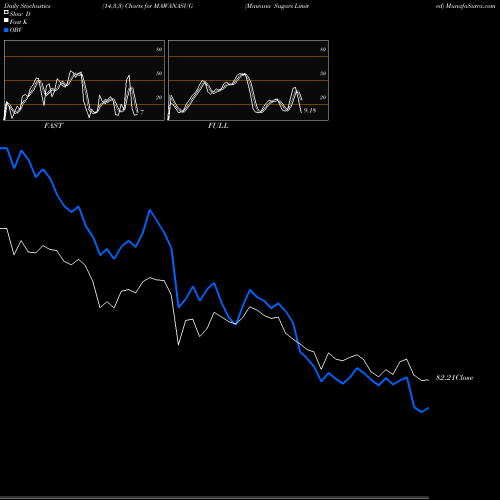This screenshot has width=500, height=500.
Task: Click the 'Fast K' legend text
Action: click(x=19, y=22)
